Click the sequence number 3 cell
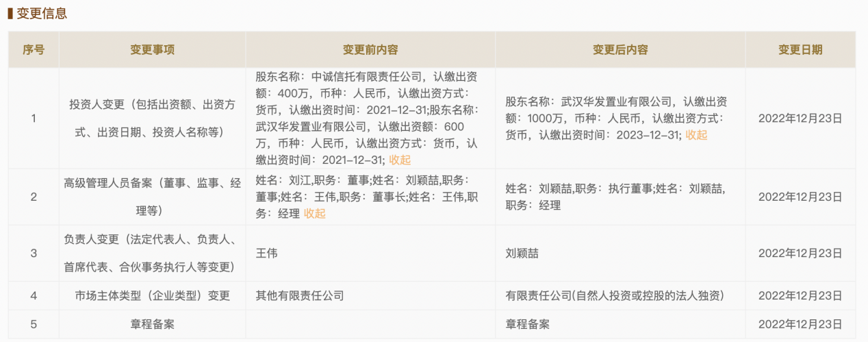The height and width of the screenshot is (342, 868). (x=34, y=253)
